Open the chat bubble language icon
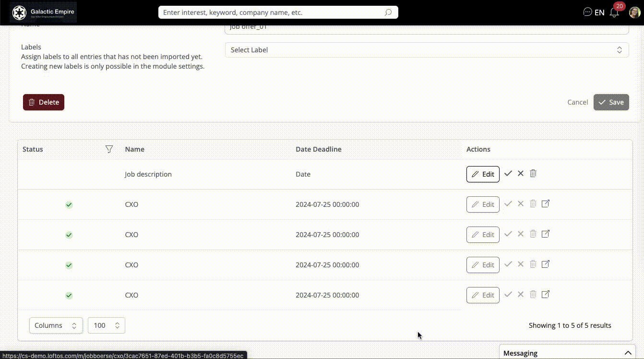 587,12
